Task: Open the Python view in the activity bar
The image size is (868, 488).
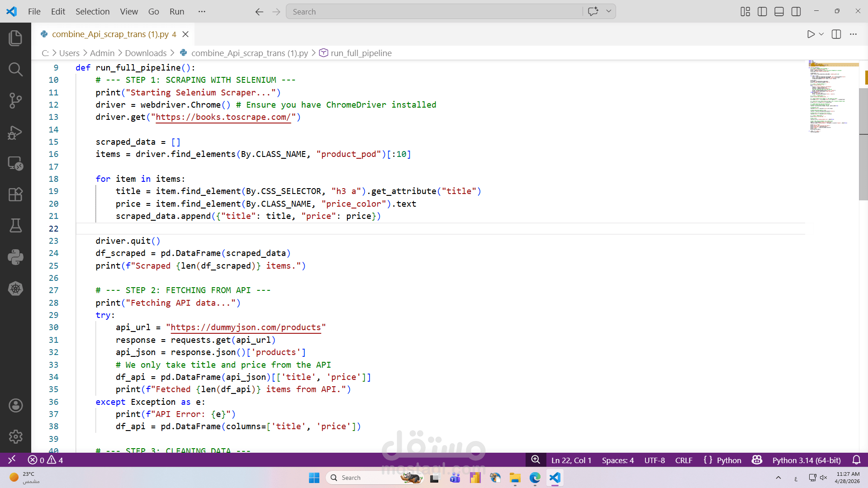Action: pos(15,257)
